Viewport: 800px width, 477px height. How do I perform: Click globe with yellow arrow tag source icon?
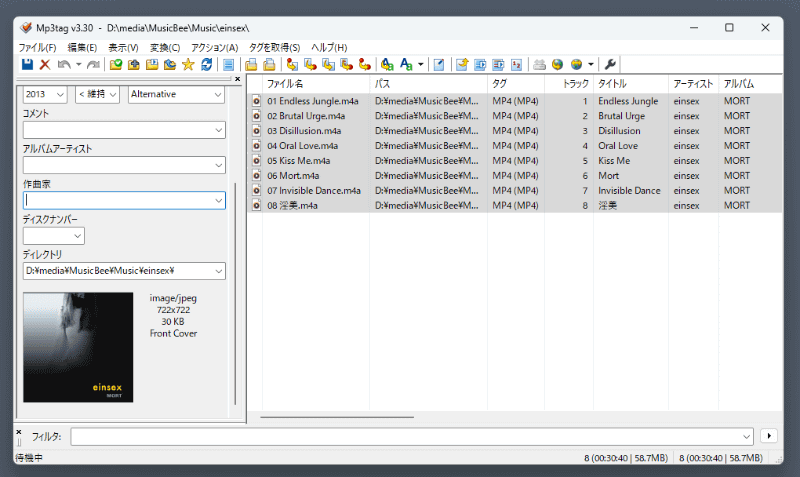(x=557, y=64)
